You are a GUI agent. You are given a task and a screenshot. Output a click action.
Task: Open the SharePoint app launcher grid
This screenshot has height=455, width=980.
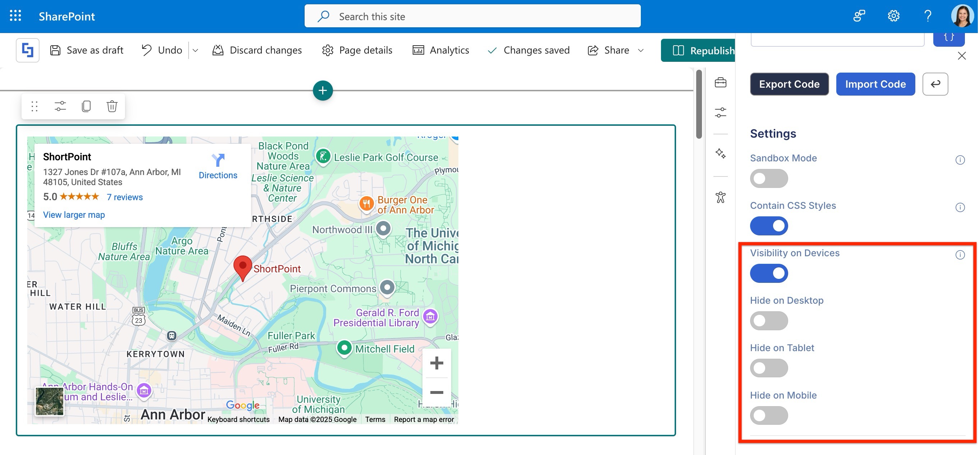[x=15, y=16]
